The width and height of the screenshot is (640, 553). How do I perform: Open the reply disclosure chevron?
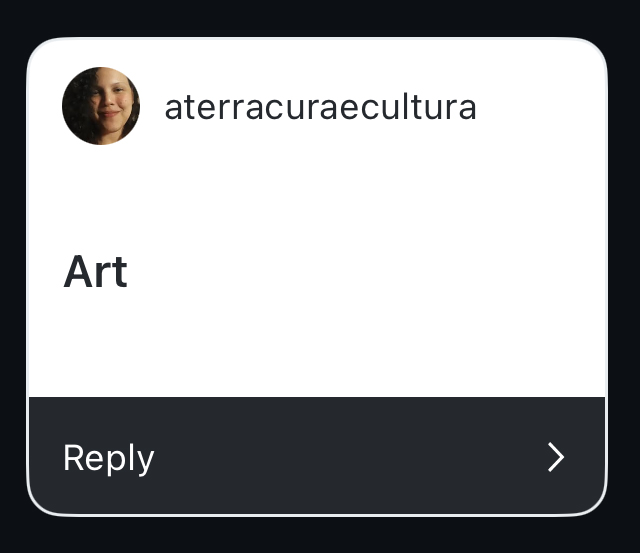tap(556, 457)
